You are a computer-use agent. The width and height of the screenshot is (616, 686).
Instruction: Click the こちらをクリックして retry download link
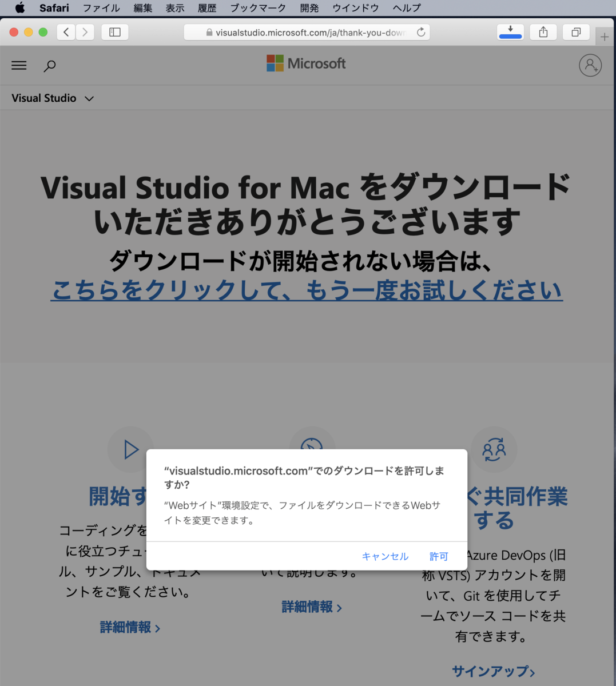pyautogui.click(x=307, y=290)
